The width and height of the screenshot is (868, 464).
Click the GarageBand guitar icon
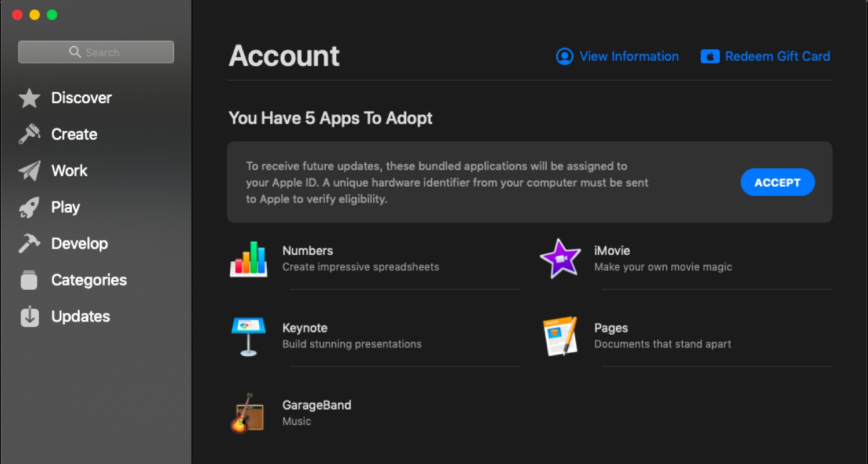pos(247,413)
